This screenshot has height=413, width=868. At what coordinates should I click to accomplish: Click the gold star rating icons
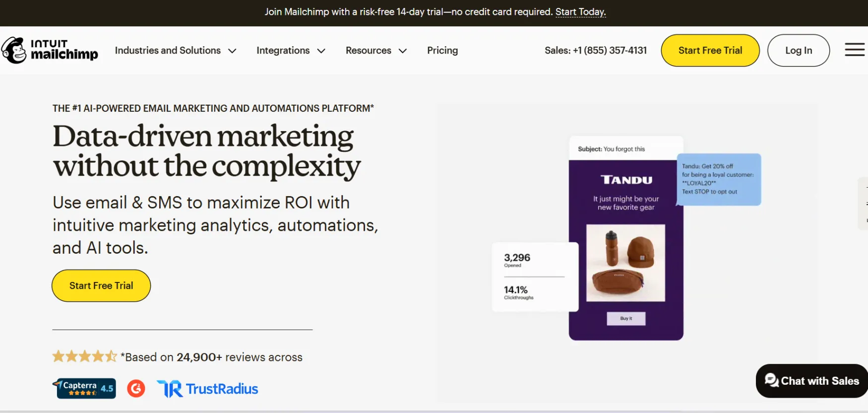click(84, 356)
